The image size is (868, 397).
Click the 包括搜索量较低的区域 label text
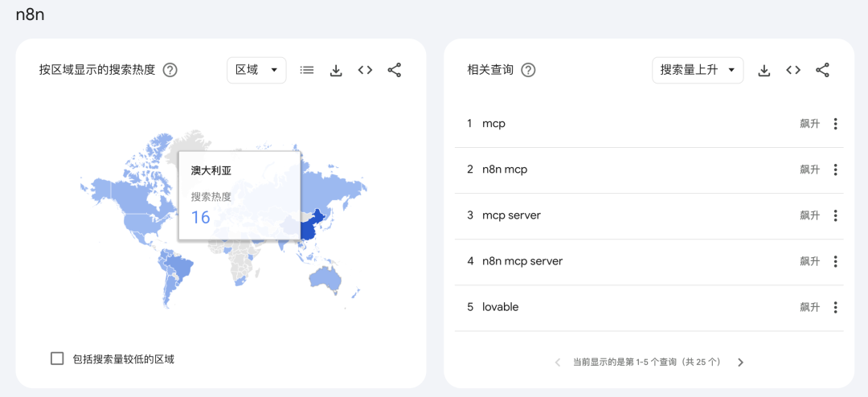coord(124,359)
